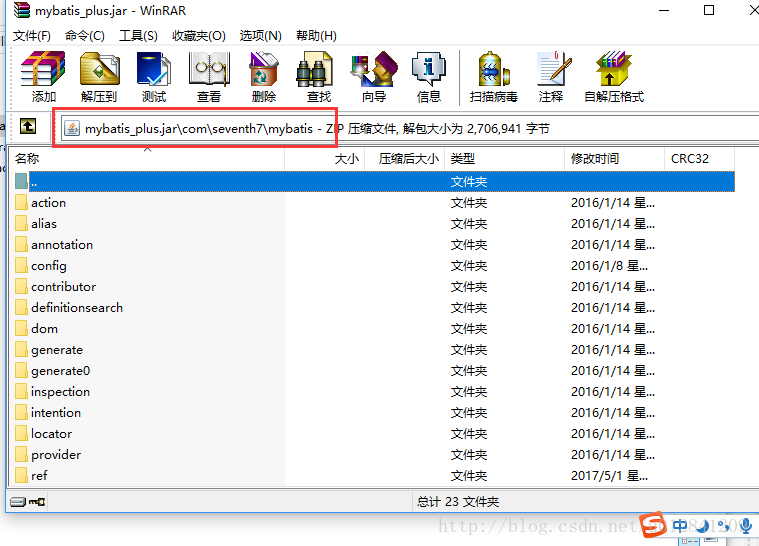Select the locator folder name
The height and width of the screenshot is (546, 759).
[x=51, y=434]
